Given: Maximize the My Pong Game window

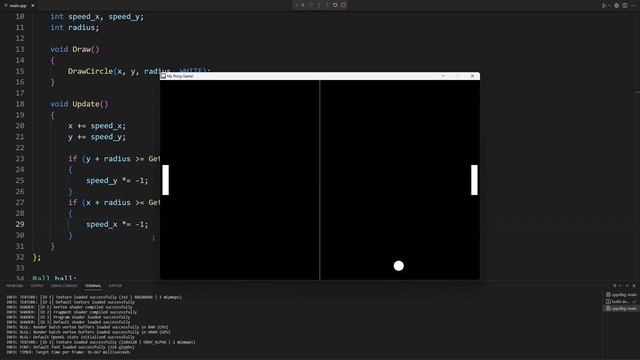Looking at the screenshot, I should (x=458, y=76).
